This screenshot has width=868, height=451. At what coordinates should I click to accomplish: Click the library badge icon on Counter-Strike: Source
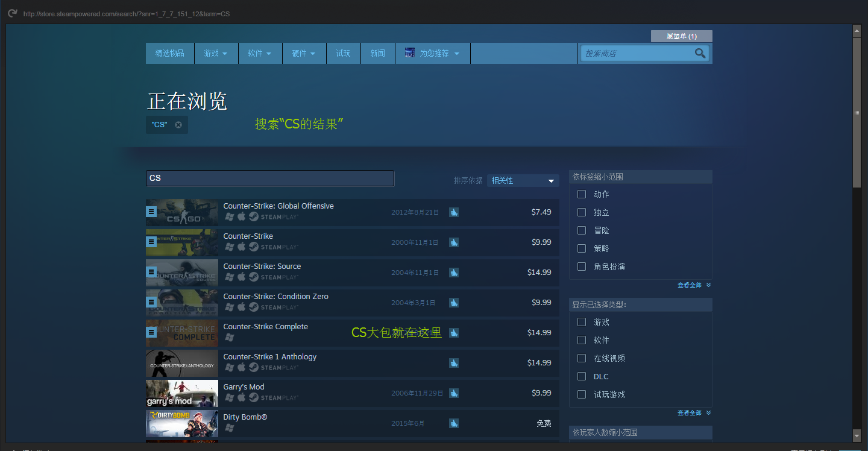pyautogui.click(x=152, y=272)
